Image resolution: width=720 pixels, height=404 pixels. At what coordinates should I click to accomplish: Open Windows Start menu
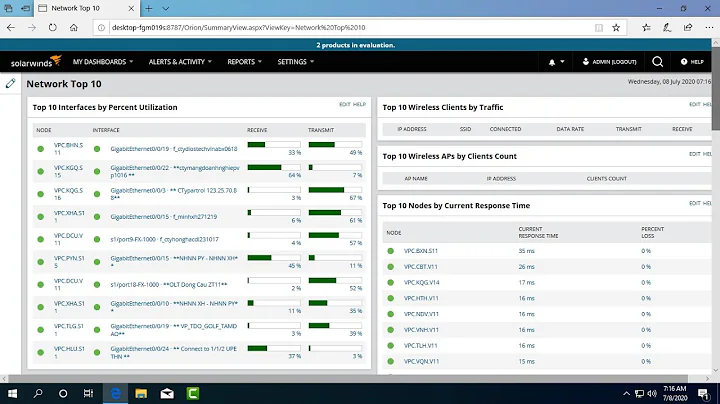point(12,393)
